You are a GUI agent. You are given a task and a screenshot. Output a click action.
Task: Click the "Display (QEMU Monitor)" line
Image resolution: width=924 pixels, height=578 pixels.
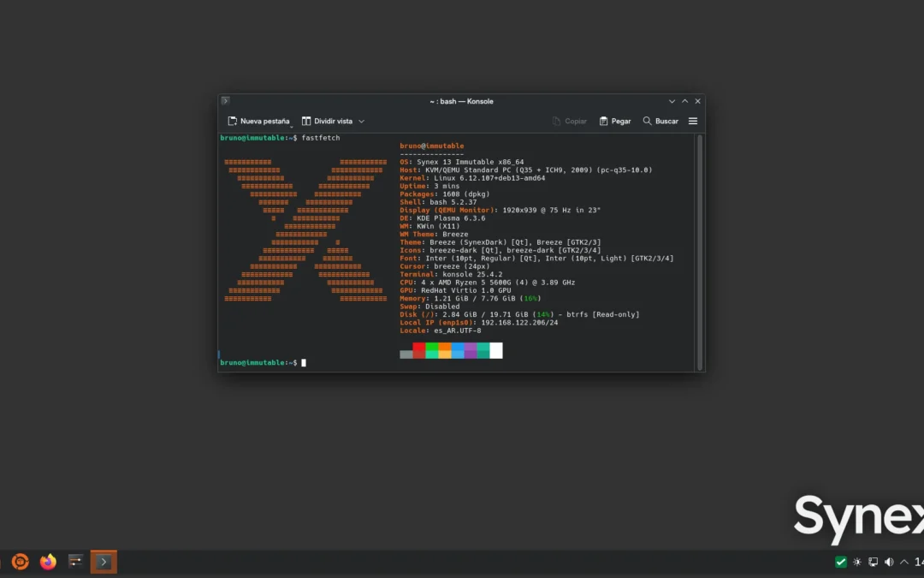tap(500, 210)
